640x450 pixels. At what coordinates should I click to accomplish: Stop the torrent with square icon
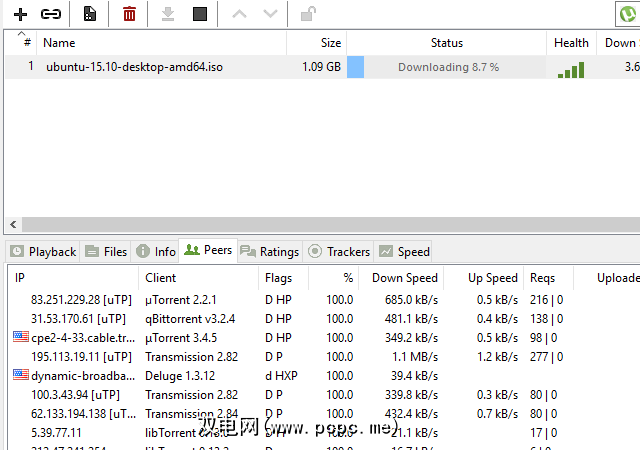point(200,14)
